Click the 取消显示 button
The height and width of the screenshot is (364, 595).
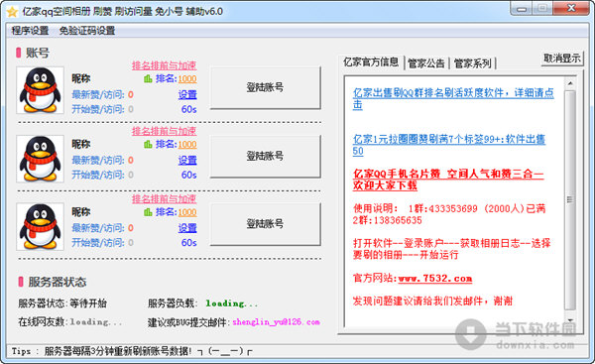point(562,59)
